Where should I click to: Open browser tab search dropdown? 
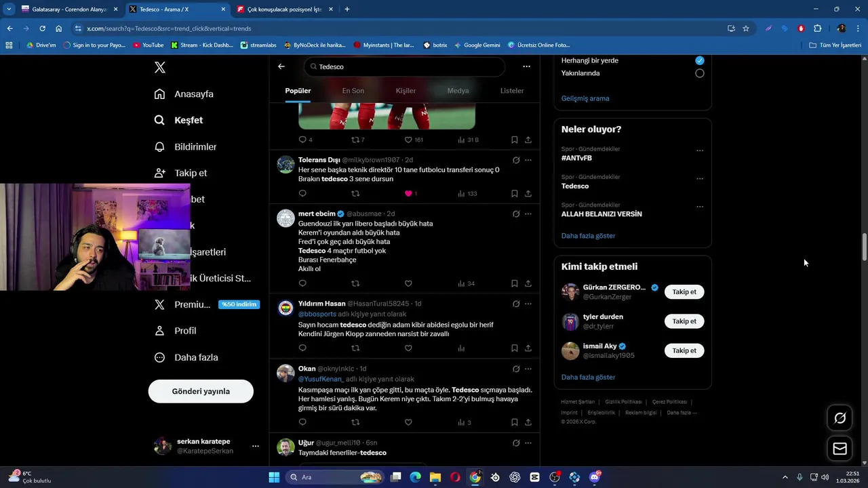[8, 9]
